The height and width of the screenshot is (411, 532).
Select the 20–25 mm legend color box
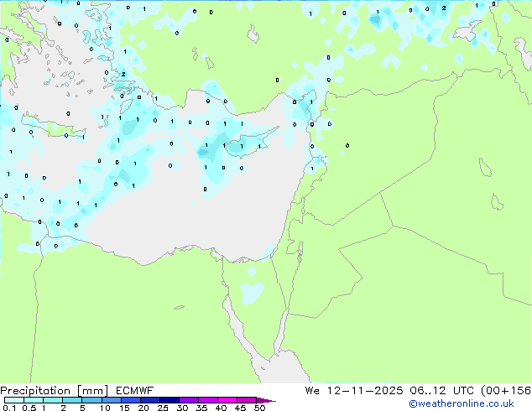tap(150, 400)
